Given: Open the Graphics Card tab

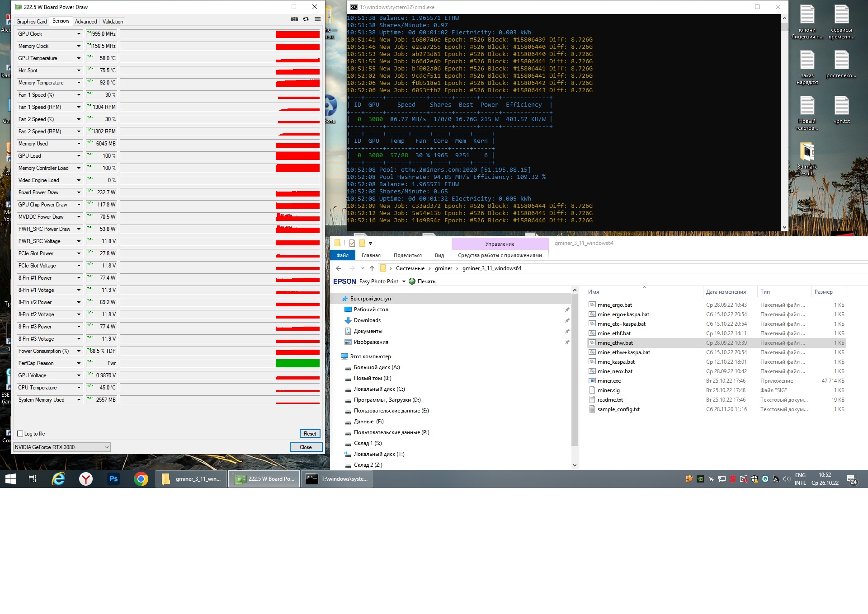Looking at the screenshot, I should [32, 22].
